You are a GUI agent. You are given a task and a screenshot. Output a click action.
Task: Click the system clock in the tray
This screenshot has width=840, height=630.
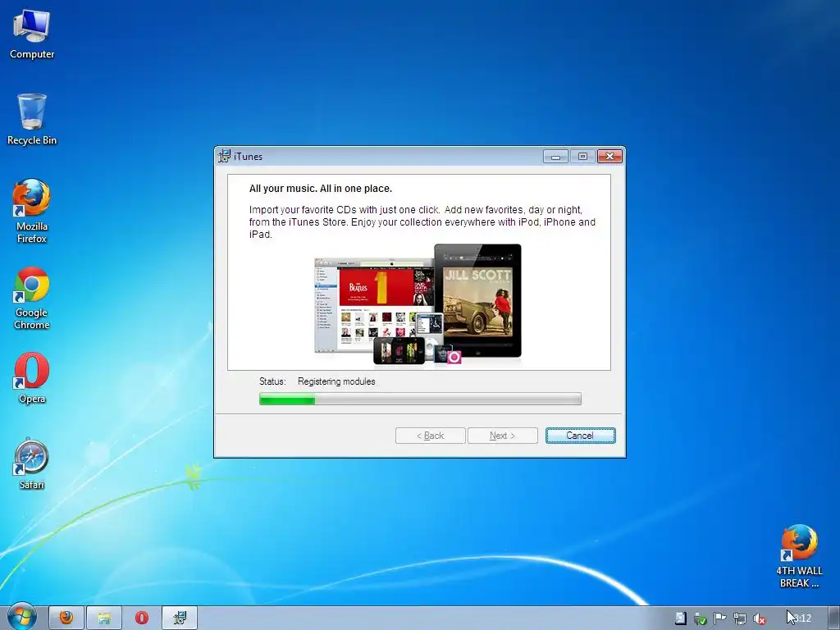coord(801,619)
